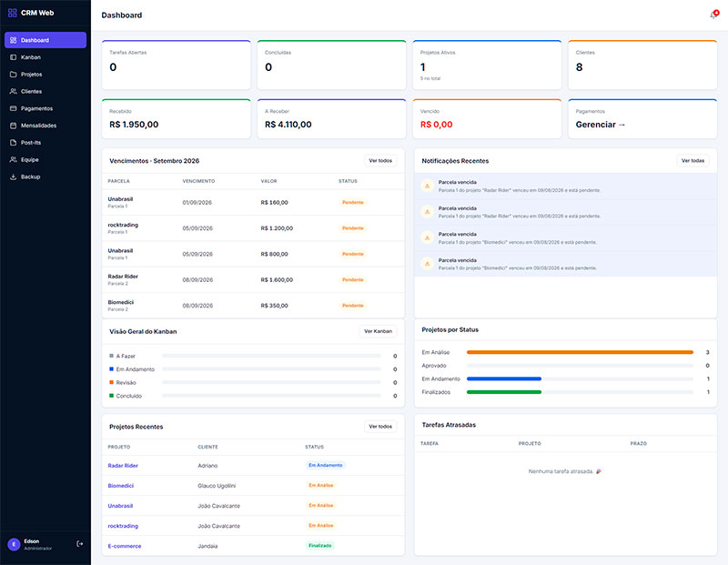The image size is (728, 565).
Task: Open the Backup sidebar menu item
Action: 45,177
